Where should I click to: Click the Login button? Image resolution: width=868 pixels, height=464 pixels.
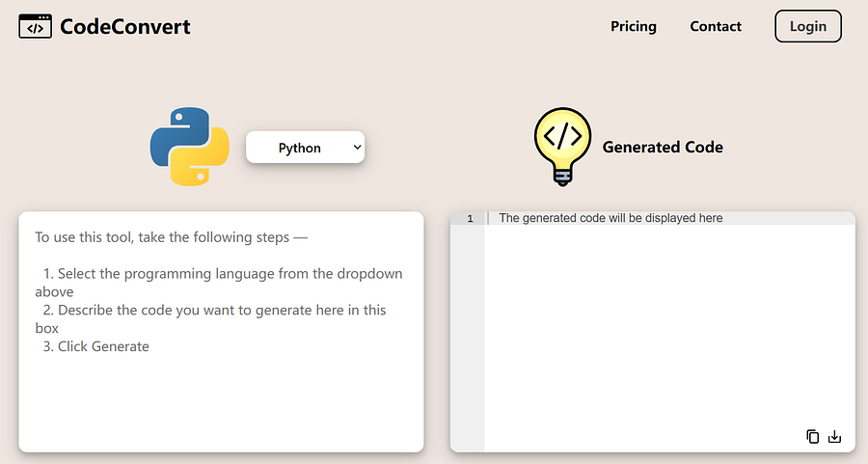pyautogui.click(x=808, y=26)
